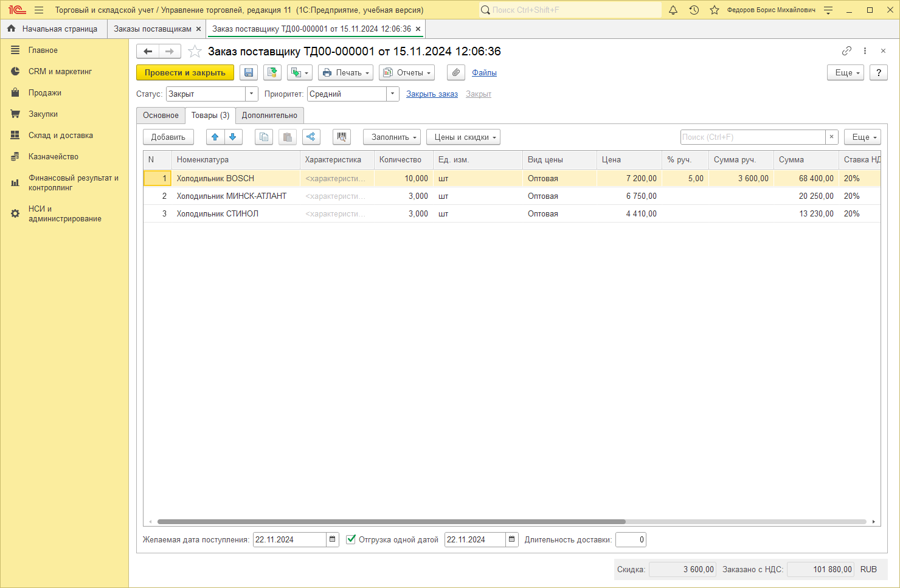Switch to Заказы поставщикам tab
Image resolution: width=900 pixels, height=588 pixels.
pos(153,29)
